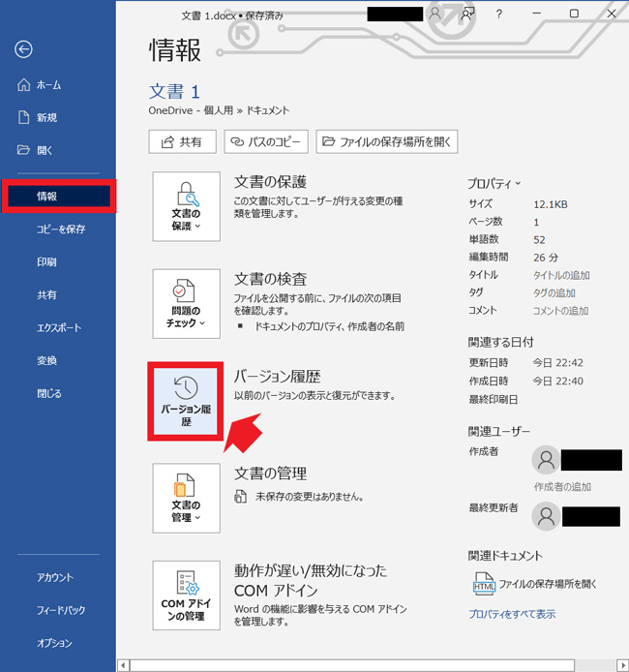Expand the プロパティ dropdown header

494,183
